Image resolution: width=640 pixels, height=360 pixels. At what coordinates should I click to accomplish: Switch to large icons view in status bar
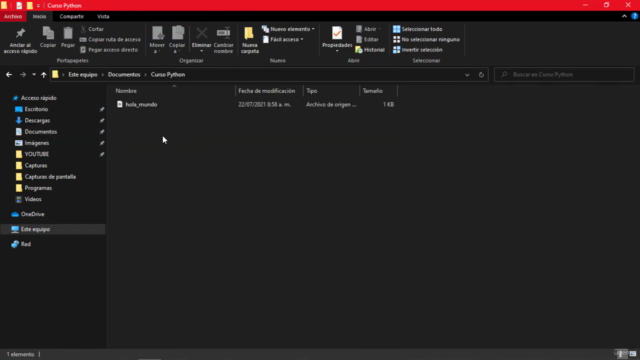click(x=633, y=353)
